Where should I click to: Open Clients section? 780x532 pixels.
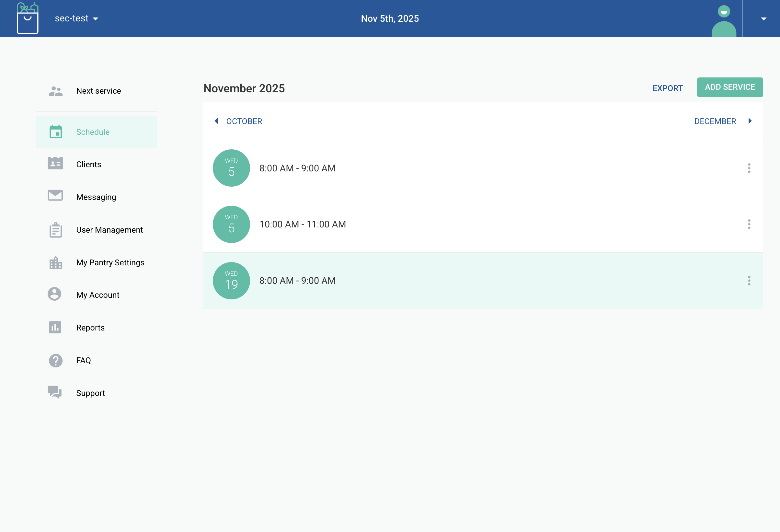click(89, 165)
